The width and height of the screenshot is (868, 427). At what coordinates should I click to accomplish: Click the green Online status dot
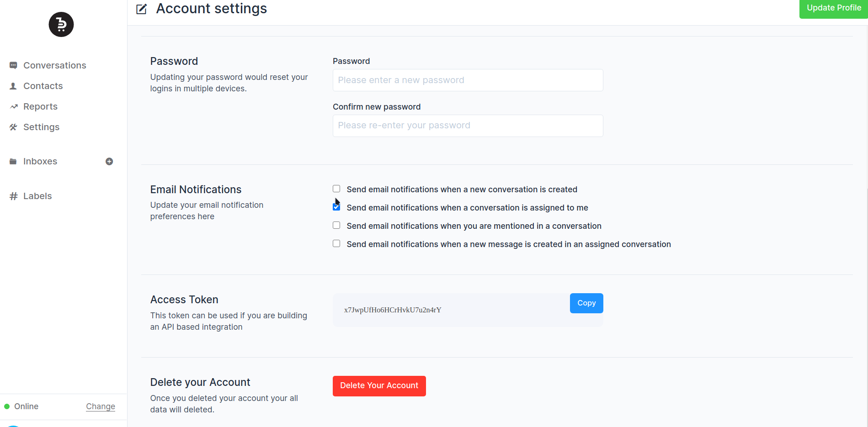pos(7,406)
